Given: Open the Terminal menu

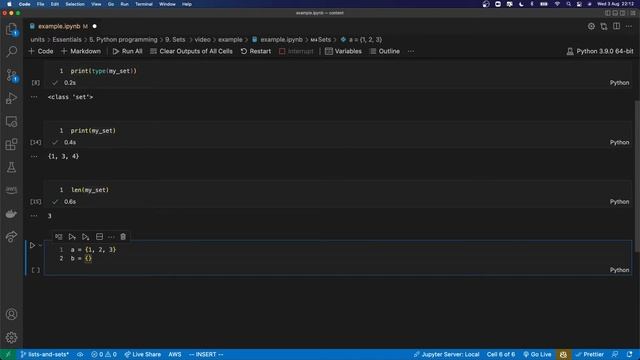Looking at the screenshot, I should 144,4.
